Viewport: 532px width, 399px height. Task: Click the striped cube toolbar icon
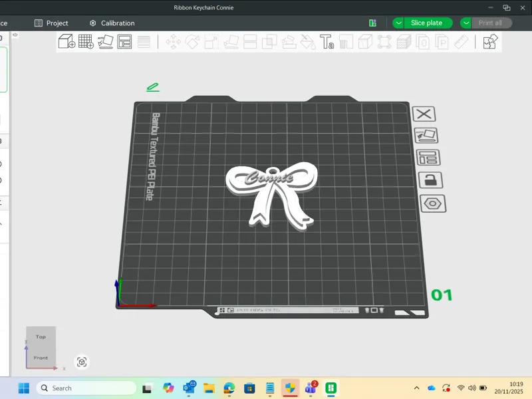point(404,42)
